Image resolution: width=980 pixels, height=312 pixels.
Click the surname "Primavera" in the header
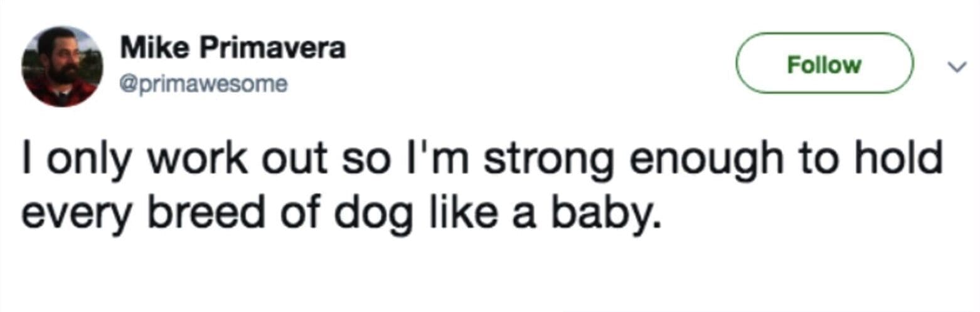272,48
